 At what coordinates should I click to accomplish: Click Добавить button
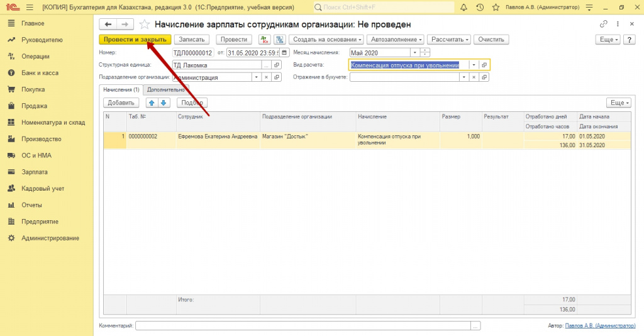click(x=121, y=103)
